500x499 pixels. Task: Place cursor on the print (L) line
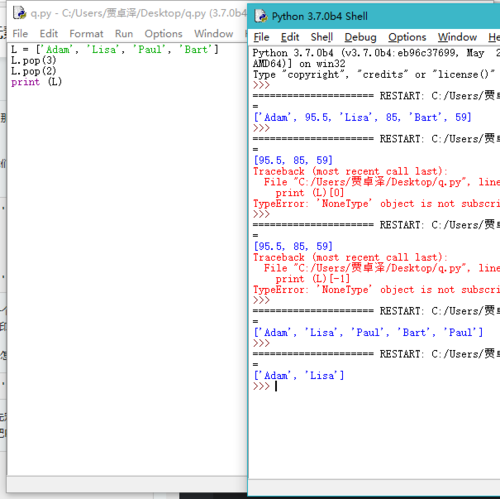coord(37,82)
